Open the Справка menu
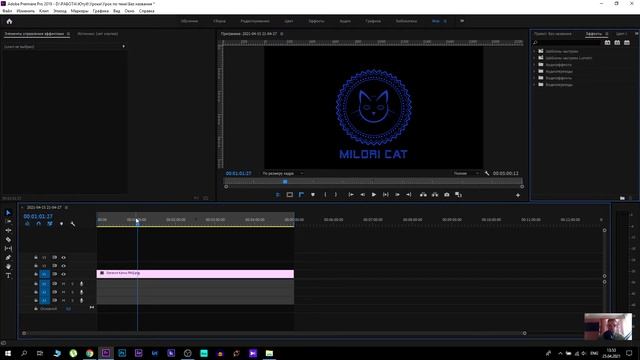Image resolution: width=640 pixels, height=360 pixels. (147, 11)
